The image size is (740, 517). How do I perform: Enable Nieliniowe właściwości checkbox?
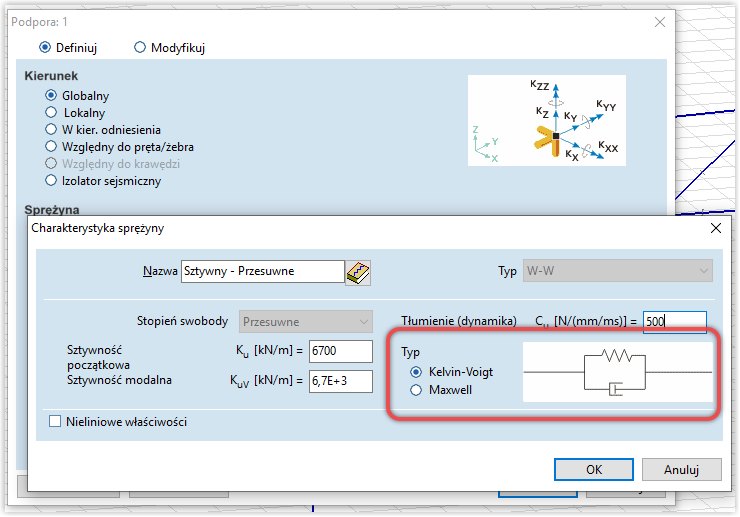point(55,422)
